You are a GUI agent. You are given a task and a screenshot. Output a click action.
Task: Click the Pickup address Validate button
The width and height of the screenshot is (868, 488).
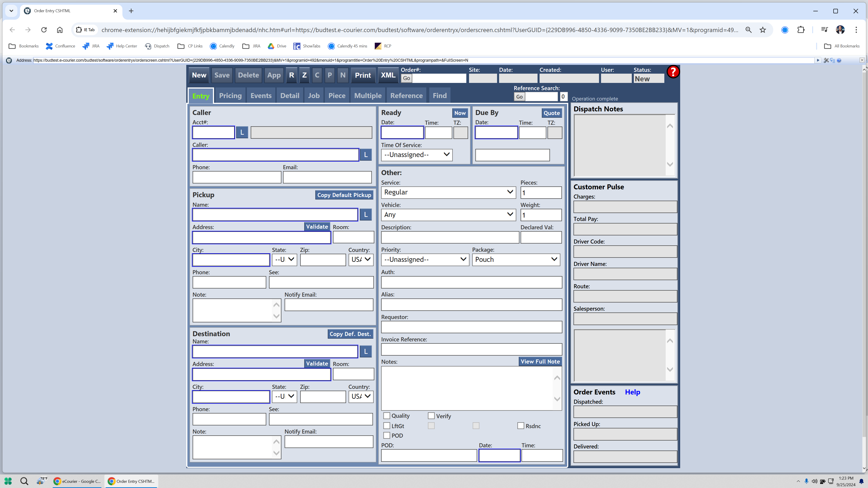click(317, 227)
